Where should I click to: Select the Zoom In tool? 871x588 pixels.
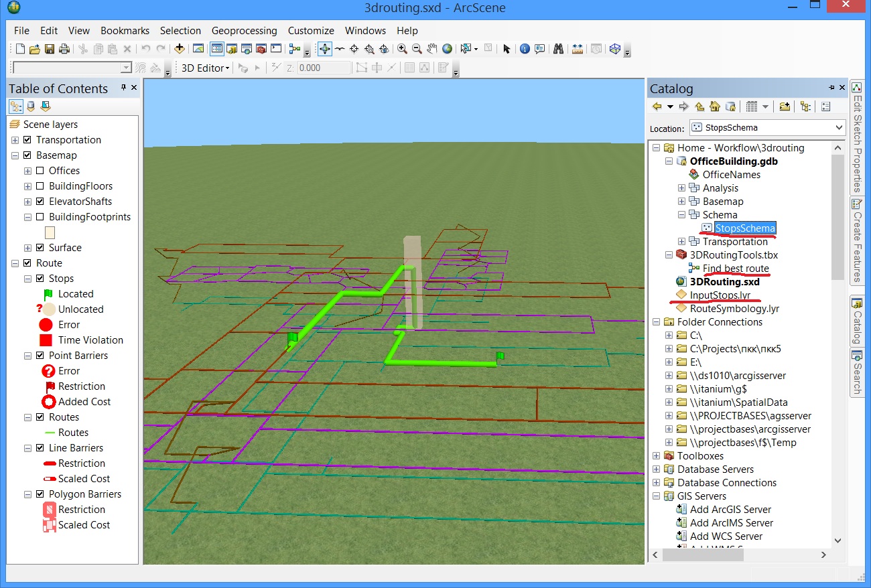click(402, 49)
